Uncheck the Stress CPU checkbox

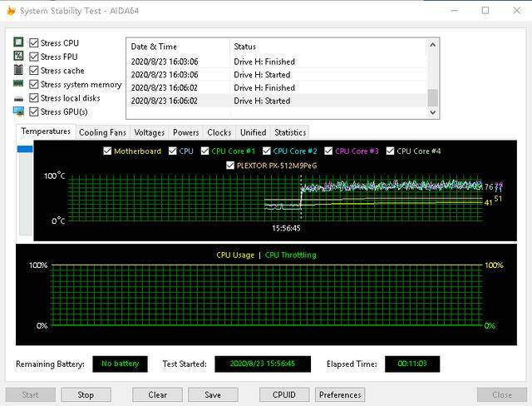tap(34, 42)
